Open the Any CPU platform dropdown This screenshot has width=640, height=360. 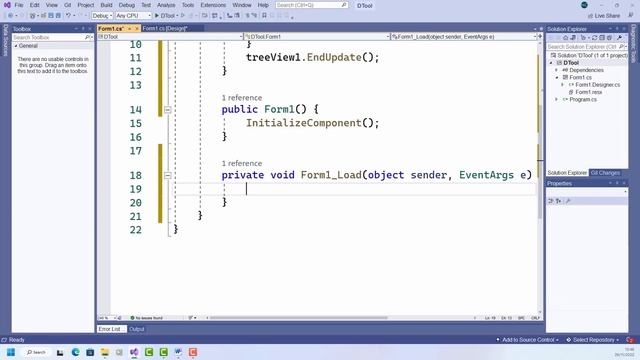pos(133,16)
